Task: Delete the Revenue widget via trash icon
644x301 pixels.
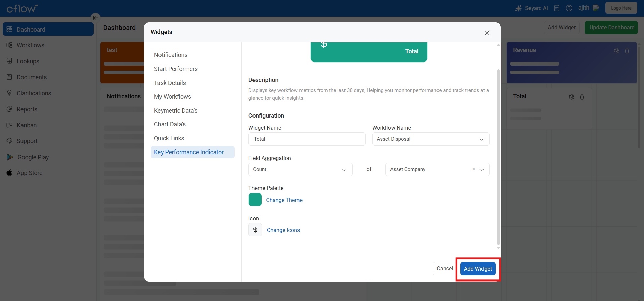Action: 627,51
